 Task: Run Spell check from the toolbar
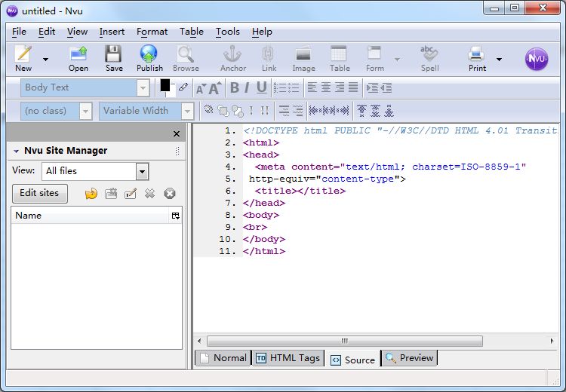coord(429,58)
